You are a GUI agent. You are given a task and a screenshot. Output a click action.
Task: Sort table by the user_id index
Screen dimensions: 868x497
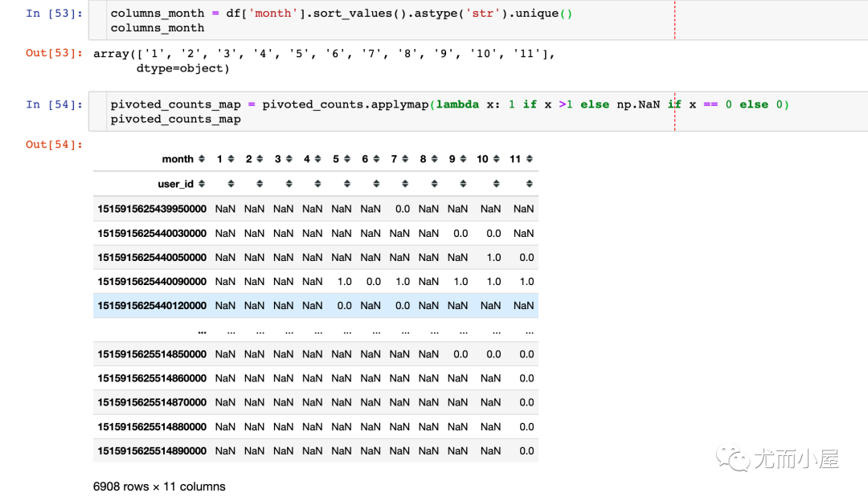click(202, 184)
